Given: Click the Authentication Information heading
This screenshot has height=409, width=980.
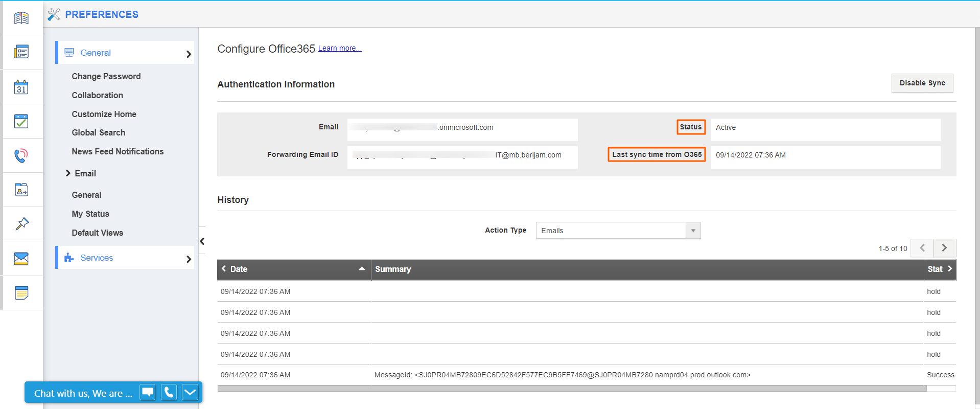Looking at the screenshot, I should coord(276,84).
